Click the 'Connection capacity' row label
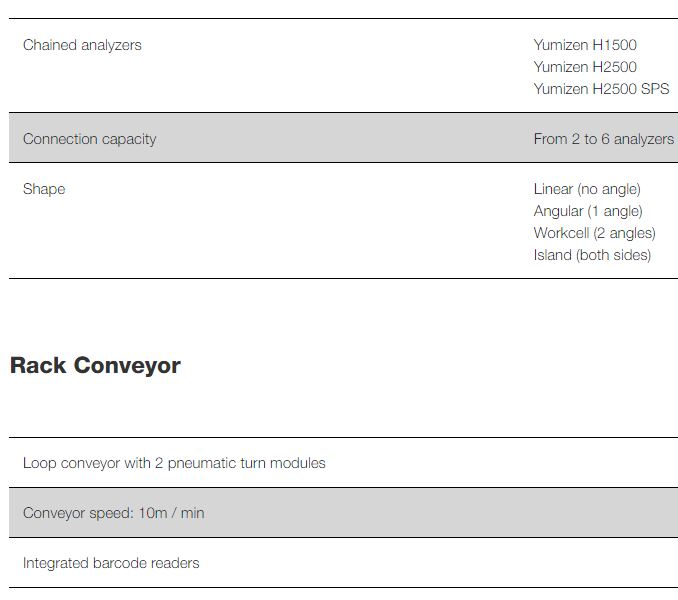This screenshot has width=678, height=600. click(x=89, y=139)
